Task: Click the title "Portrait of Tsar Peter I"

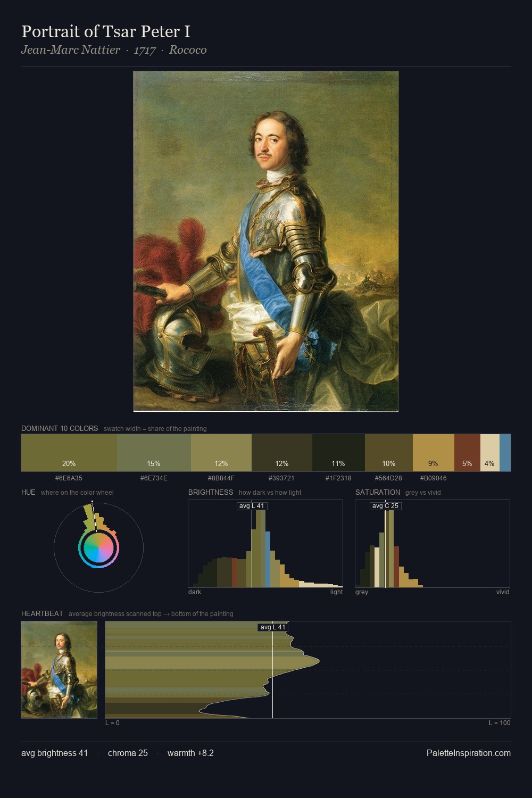Action: [106, 31]
